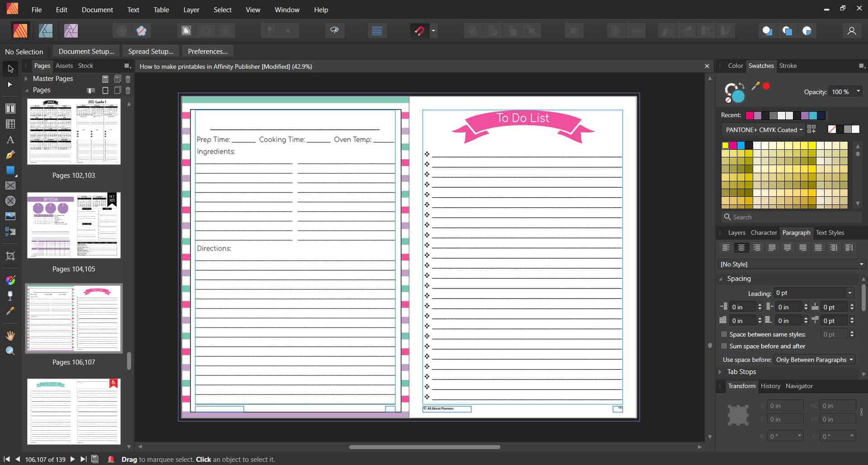The height and width of the screenshot is (465, 868).
Task: Click the account profile icon
Action: 852,31
